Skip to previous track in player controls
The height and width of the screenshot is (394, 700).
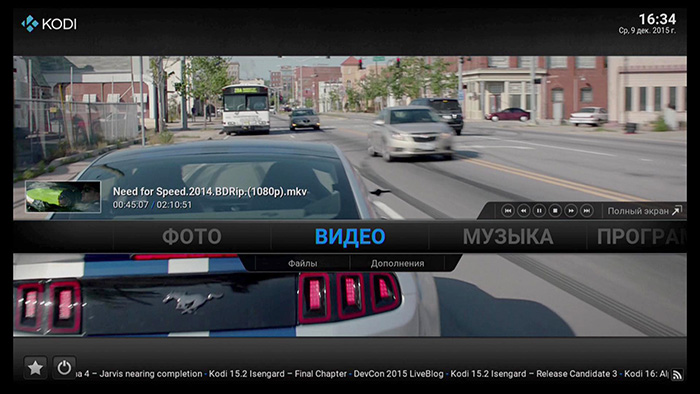508,211
